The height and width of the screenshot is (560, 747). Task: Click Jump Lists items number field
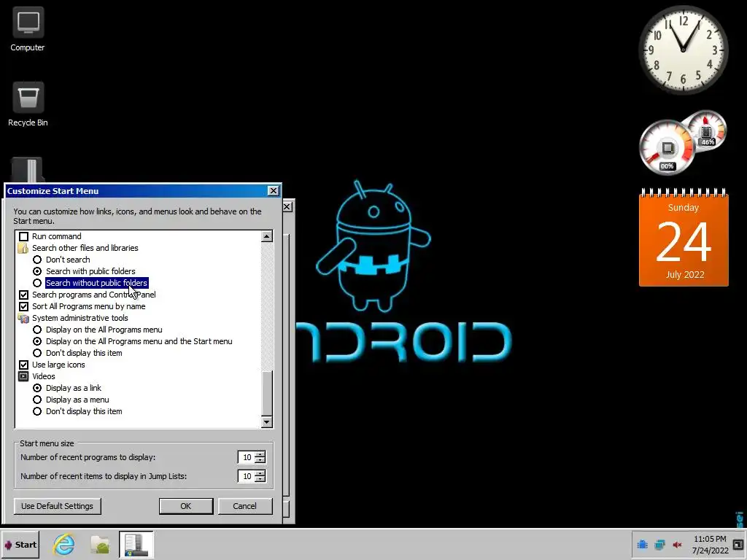[x=247, y=476]
